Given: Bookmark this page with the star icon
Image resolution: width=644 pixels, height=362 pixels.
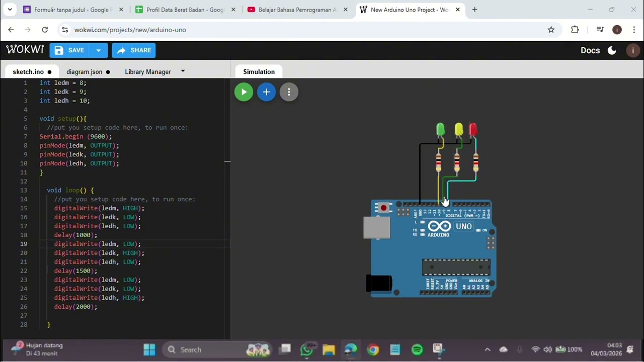Looking at the screenshot, I should pos(551,30).
